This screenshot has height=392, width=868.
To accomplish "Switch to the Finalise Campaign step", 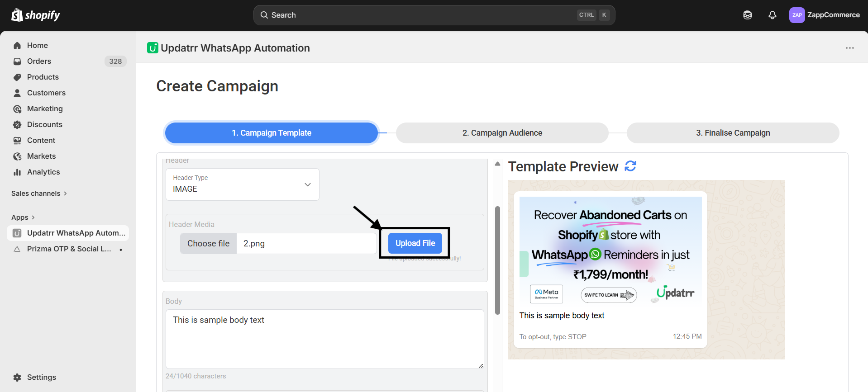I will pyautogui.click(x=732, y=133).
